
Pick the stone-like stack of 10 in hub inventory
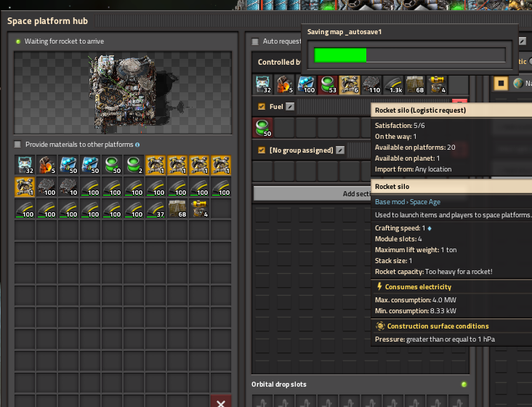click(68, 187)
